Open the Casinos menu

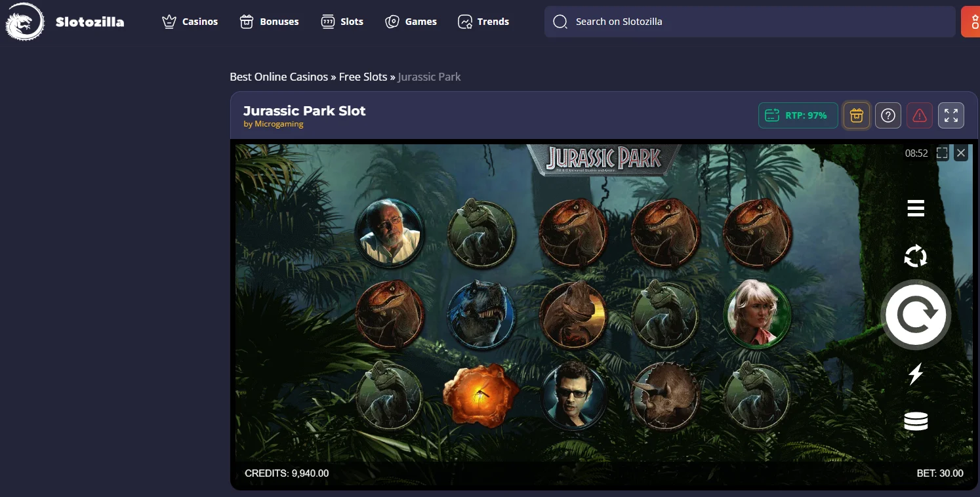click(x=190, y=22)
